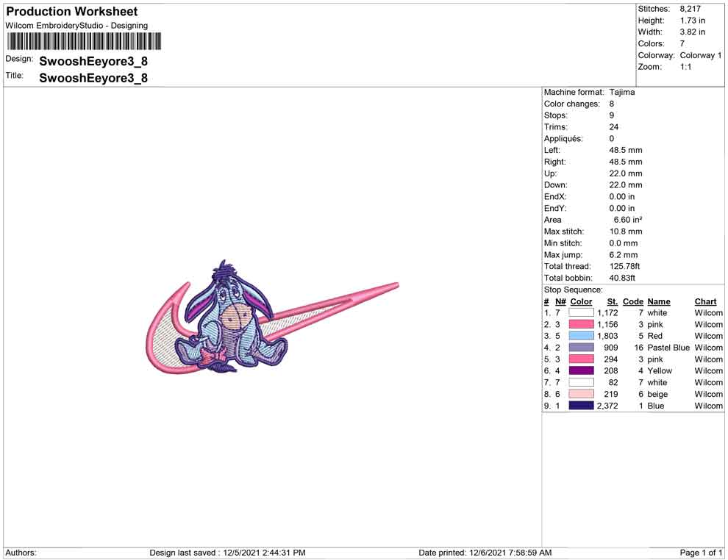Click the stitch count 2,372 in stop 9
This screenshot has width=728, height=560.
pyautogui.click(x=607, y=406)
